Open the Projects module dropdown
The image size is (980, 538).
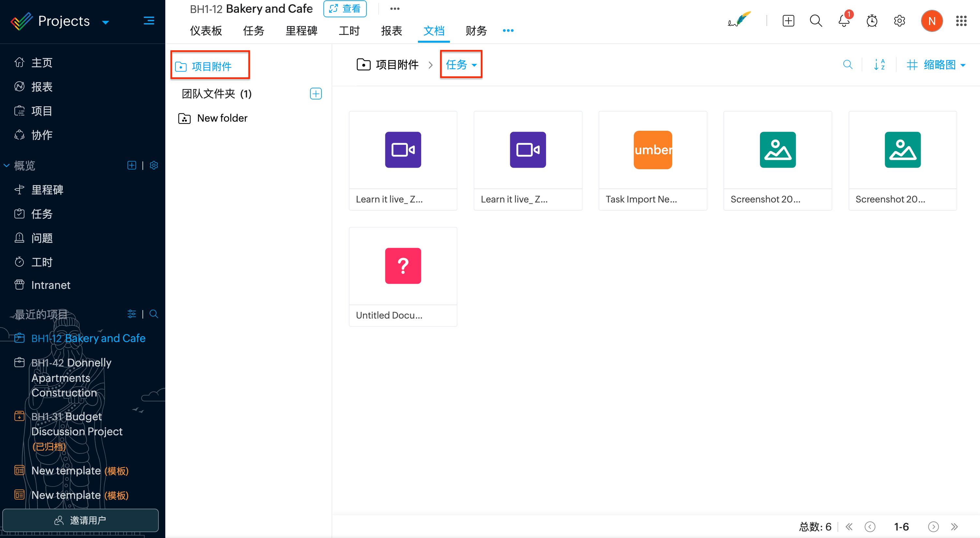point(106,22)
